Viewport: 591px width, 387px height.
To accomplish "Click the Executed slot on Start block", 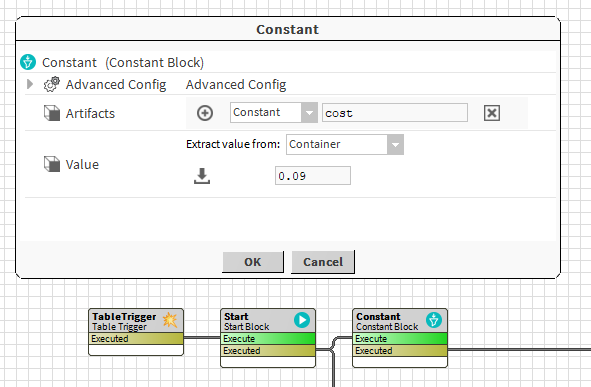I will pos(268,350).
